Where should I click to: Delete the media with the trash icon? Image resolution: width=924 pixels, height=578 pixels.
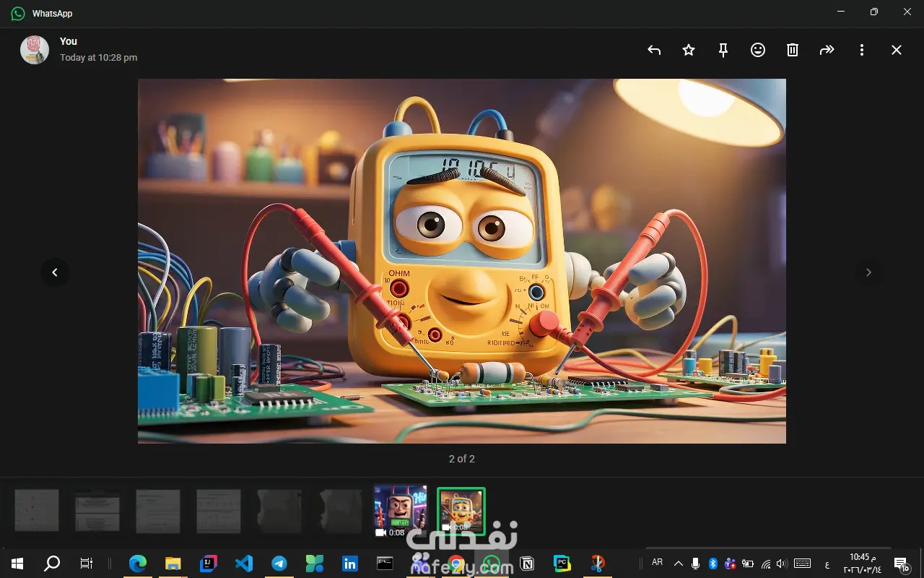point(793,50)
